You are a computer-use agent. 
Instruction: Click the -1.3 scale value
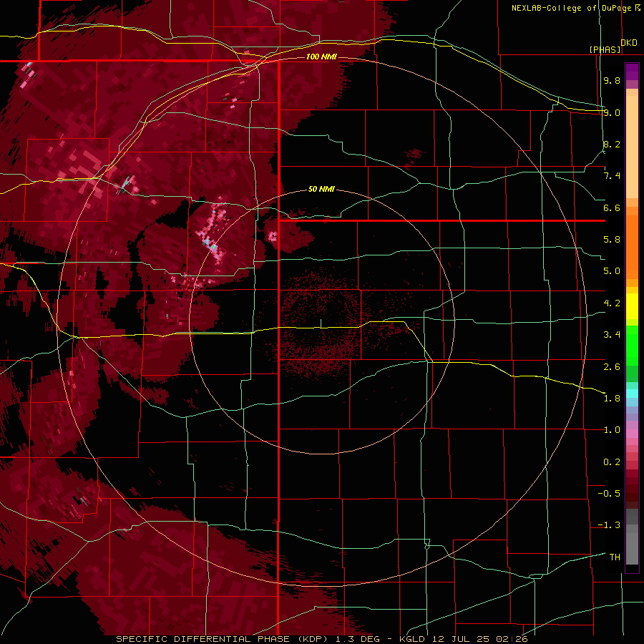point(609,525)
